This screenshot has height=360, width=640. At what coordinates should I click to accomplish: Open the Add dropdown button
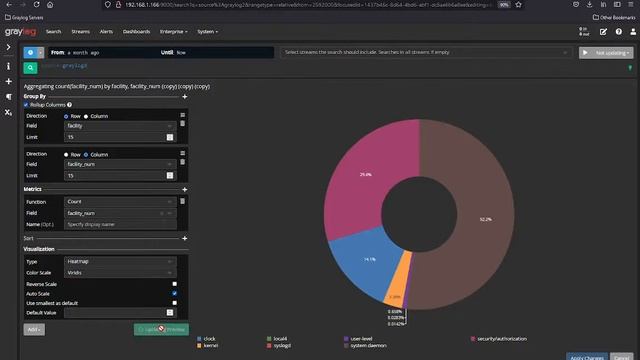[34, 329]
